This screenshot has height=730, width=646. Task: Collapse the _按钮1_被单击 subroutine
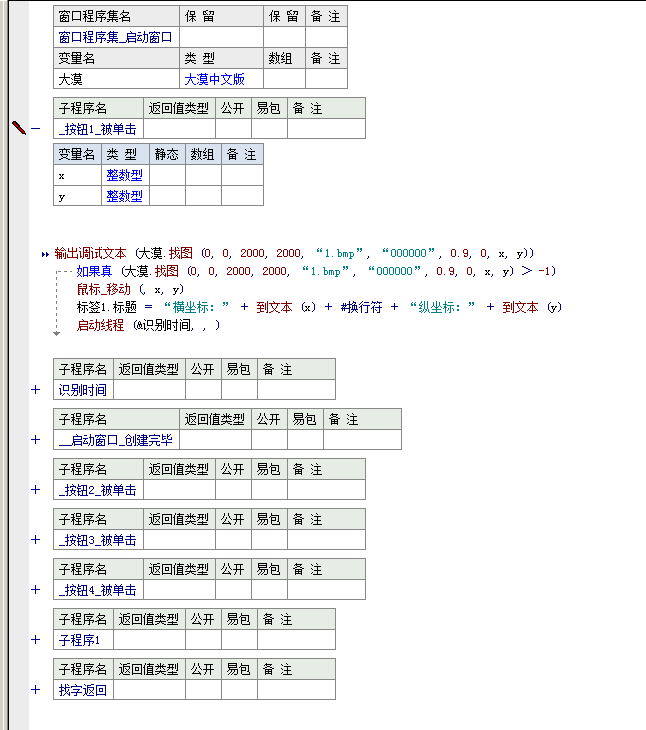tap(35, 128)
